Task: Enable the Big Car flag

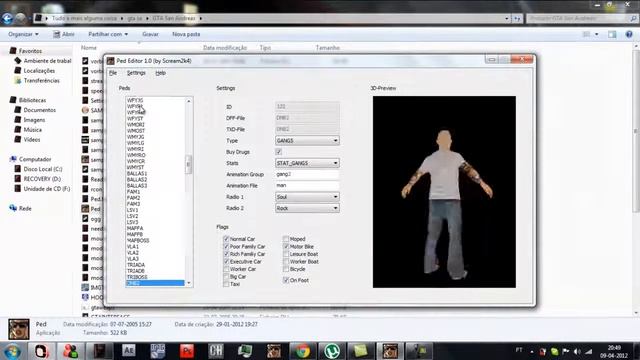Action: point(226,276)
